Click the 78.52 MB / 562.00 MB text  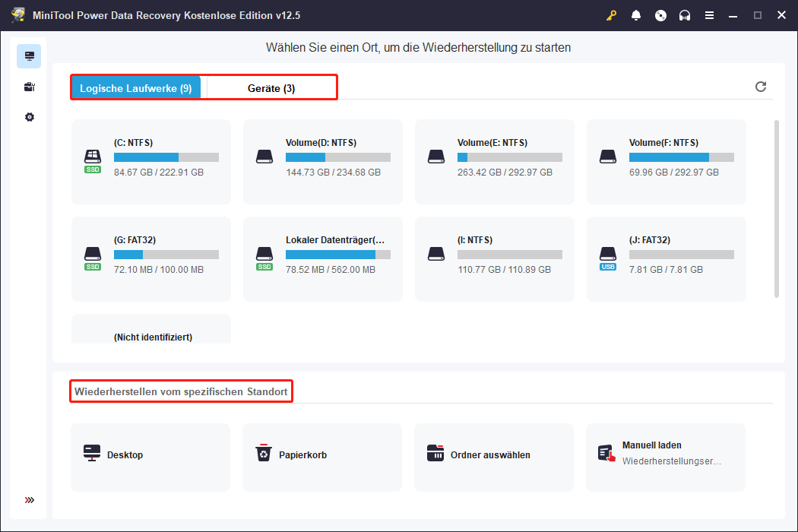tap(331, 269)
